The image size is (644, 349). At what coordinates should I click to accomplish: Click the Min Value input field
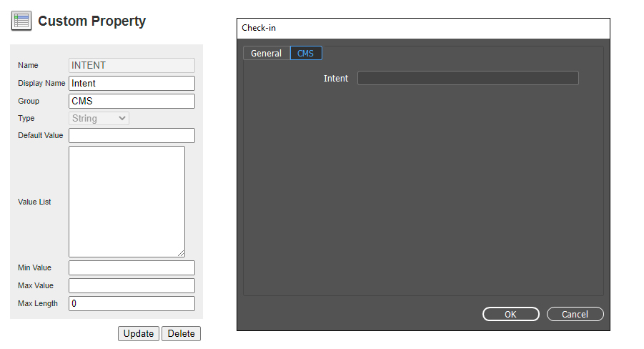[132, 268]
